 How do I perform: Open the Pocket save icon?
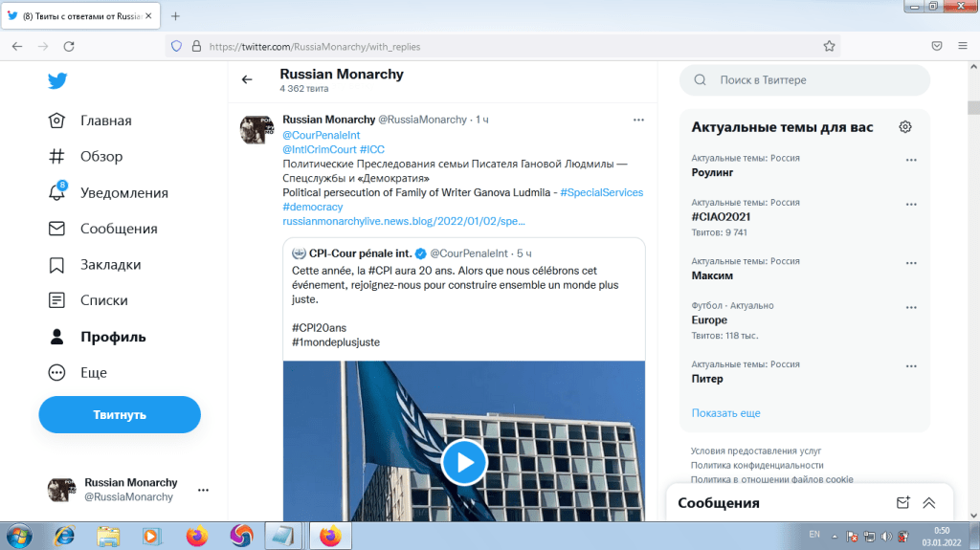pos(936,46)
